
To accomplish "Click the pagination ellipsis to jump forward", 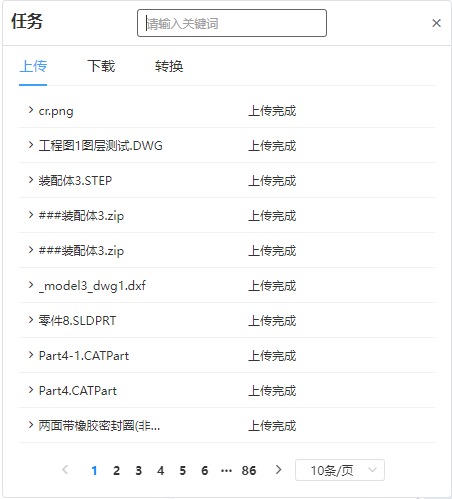I will coord(226,471).
